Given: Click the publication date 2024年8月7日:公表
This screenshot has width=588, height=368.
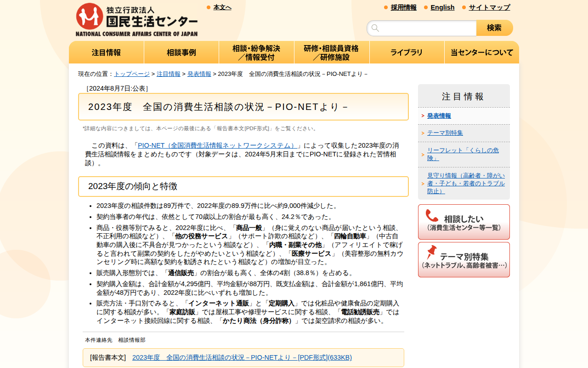Looking at the screenshot, I should (117, 88).
